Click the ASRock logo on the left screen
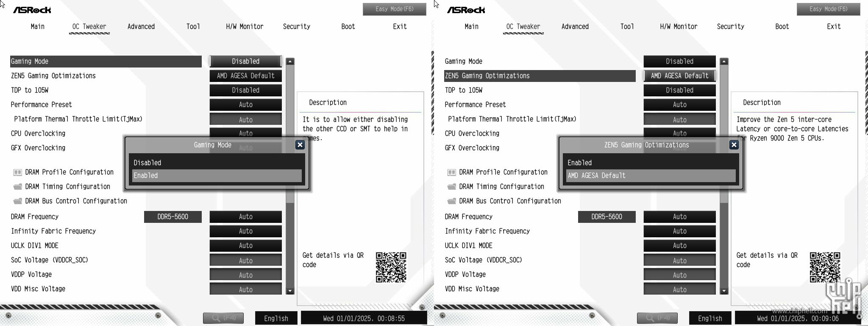868x326 pixels. point(32,10)
